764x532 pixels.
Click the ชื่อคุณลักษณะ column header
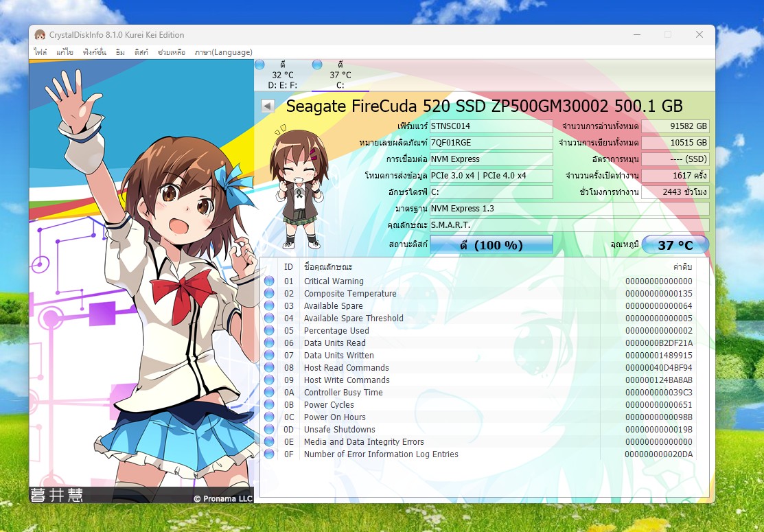pos(328,266)
